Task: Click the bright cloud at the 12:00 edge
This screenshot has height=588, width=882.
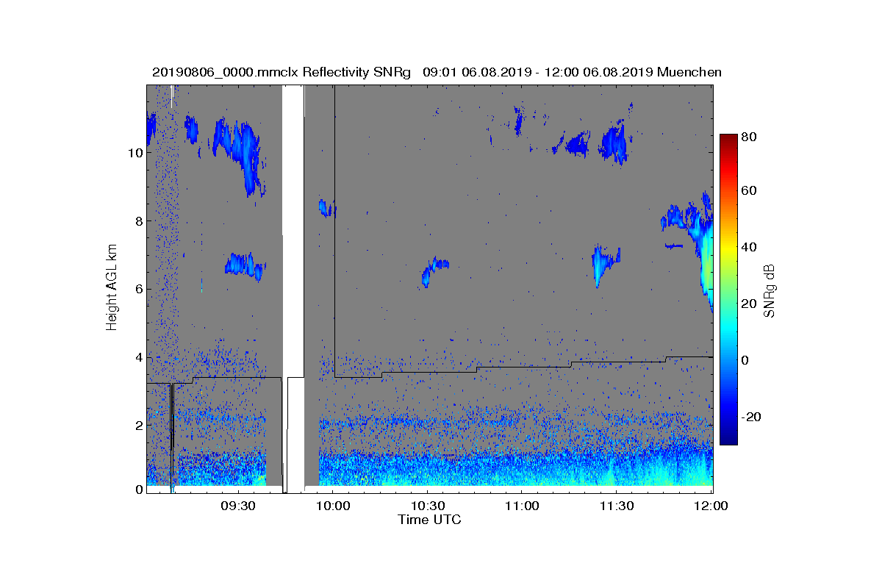Action: pos(706,257)
